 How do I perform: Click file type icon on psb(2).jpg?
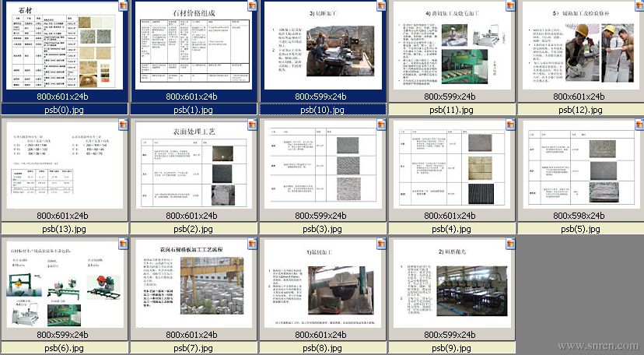pyautogui.click(x=252, y=125)
